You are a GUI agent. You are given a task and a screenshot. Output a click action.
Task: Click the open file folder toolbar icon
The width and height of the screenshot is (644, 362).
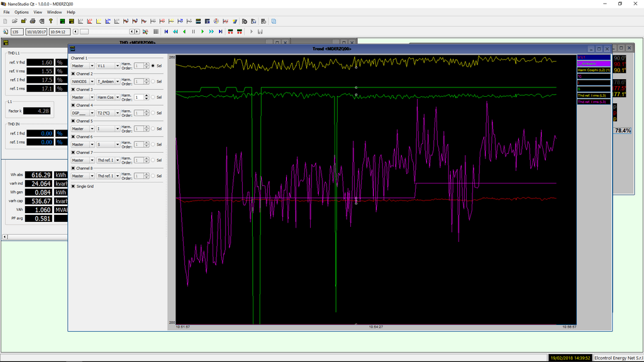click(14, 21)
